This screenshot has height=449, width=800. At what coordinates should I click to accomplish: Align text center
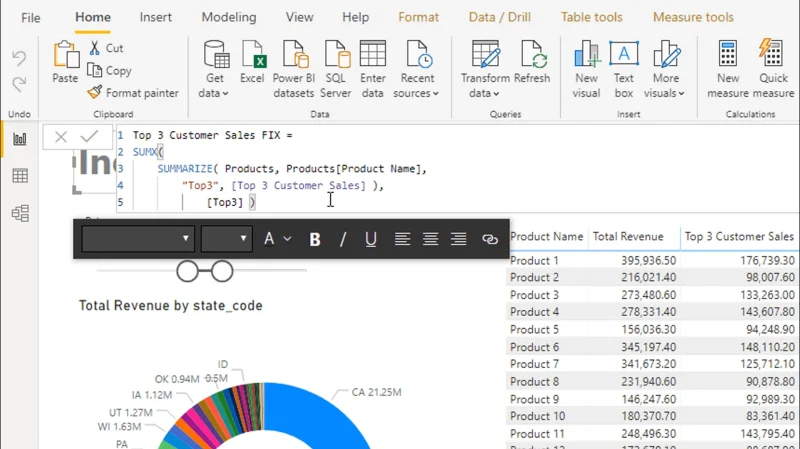pyautogui.click(x=431, y=239)
